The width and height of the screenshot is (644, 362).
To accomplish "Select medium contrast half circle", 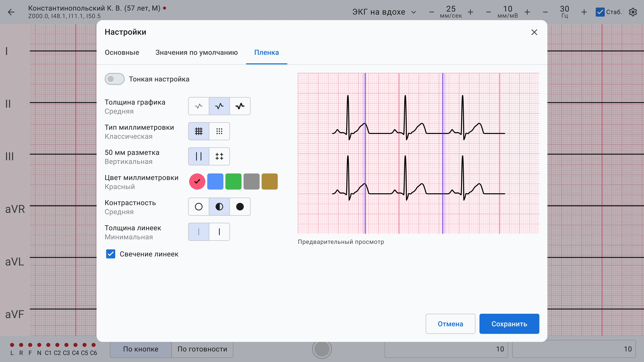I will click(219, 207).
